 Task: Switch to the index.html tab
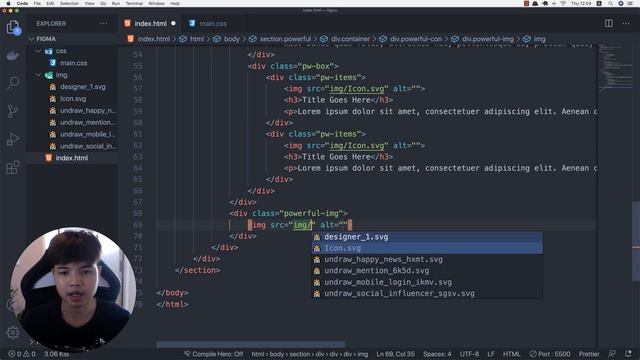150,23
